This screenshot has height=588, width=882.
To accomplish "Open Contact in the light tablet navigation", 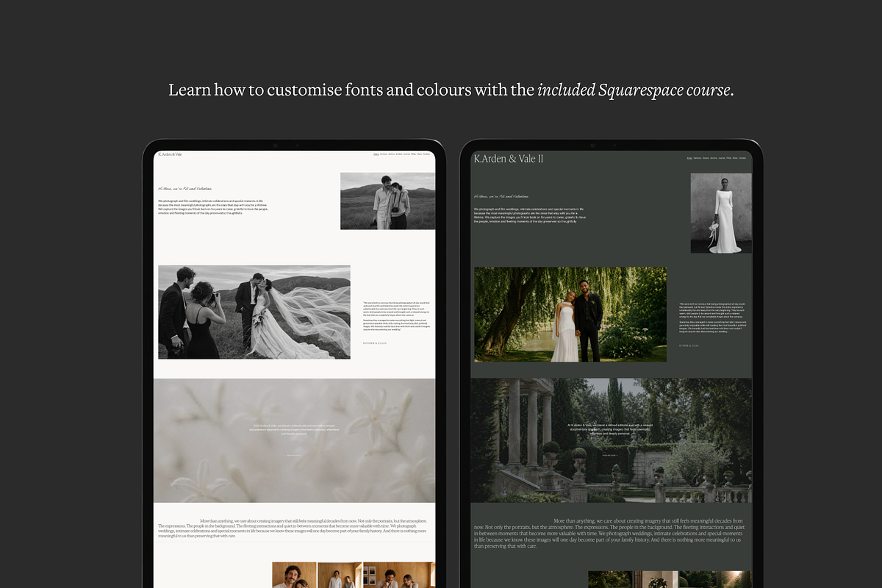I will pyautogui.click(x=426, y=154).
